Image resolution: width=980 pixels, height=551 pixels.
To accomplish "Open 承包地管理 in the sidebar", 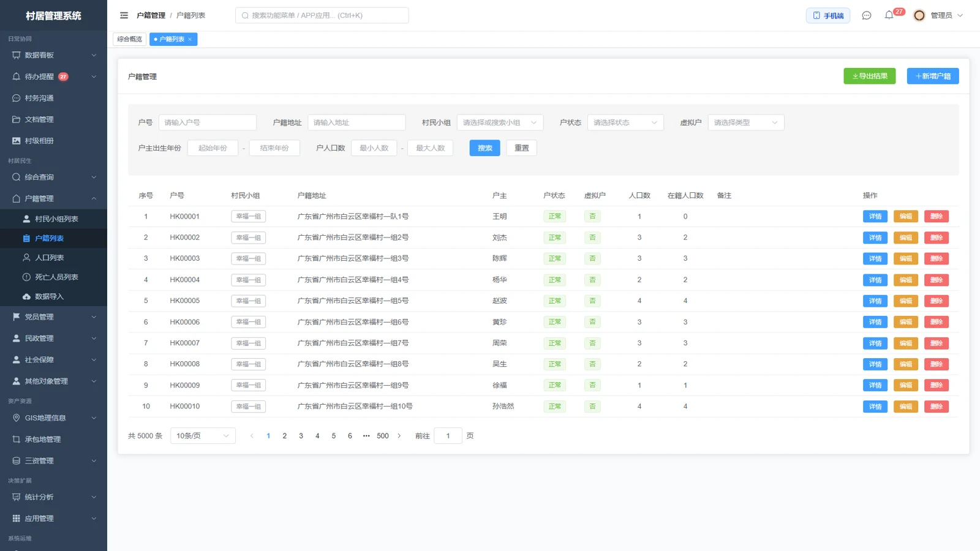I will pyautogui.click(x=53, y=439).
